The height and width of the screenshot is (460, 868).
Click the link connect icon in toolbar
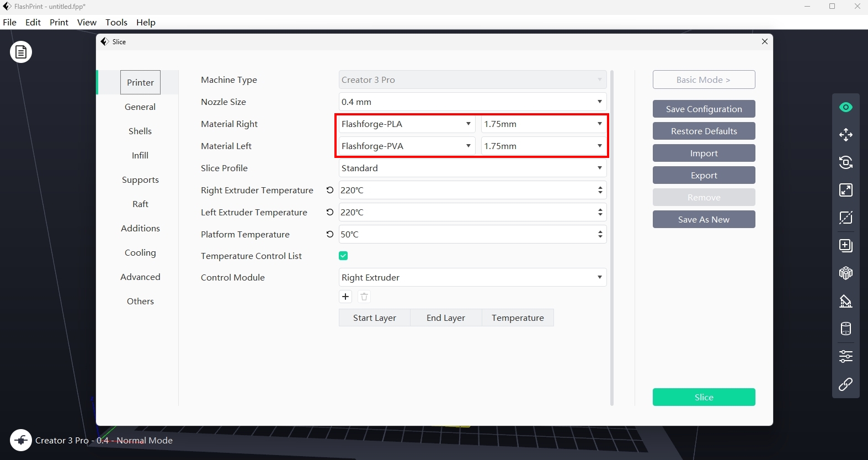point(845,384)
